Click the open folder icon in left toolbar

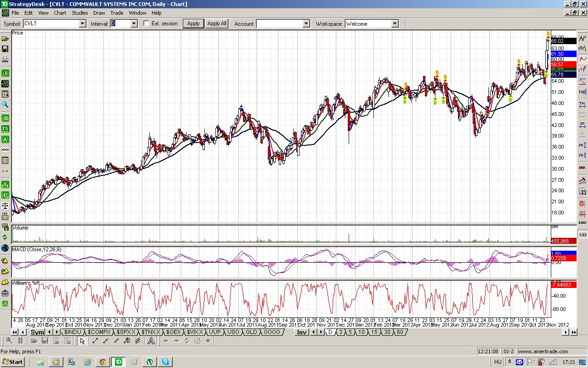(x=5, y=39)
